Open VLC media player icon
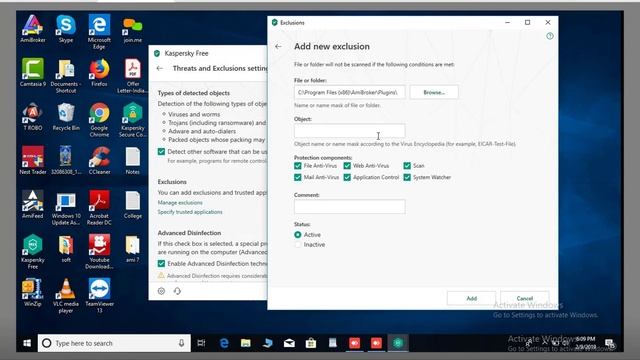The width and height of the screenshot is (640, 360). (66, 296)
